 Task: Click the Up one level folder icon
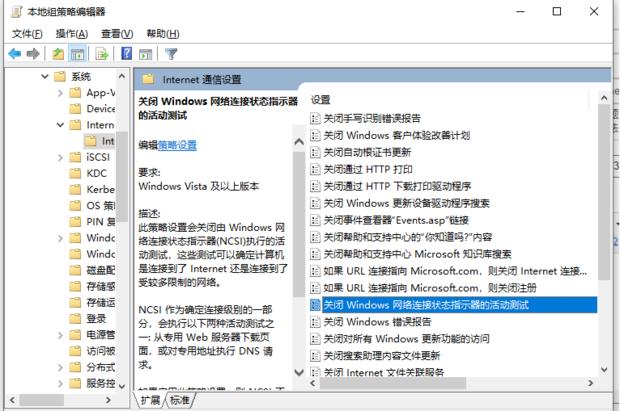58,53
